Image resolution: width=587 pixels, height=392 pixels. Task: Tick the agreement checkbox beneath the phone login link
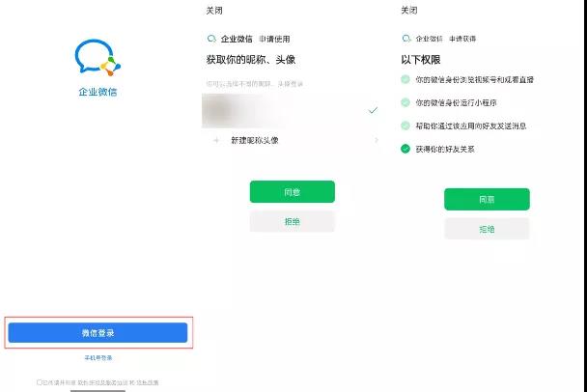coord(39,382)
